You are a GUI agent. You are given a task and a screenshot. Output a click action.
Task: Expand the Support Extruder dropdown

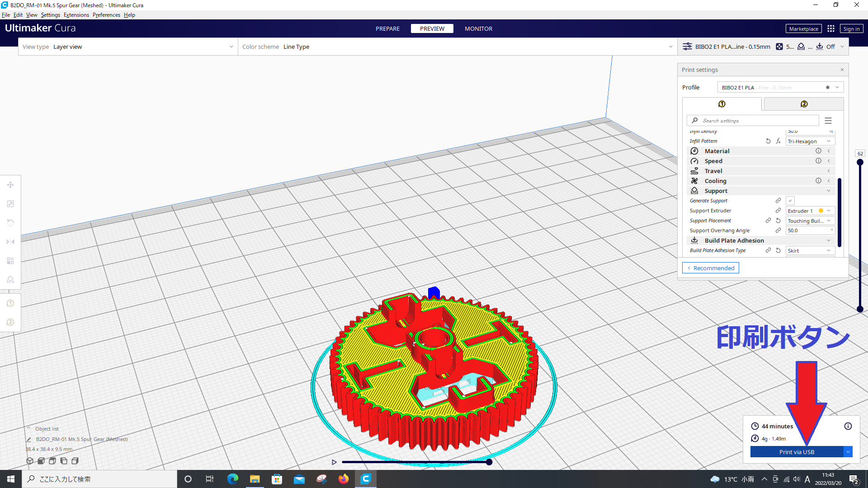tap(829, 210)
